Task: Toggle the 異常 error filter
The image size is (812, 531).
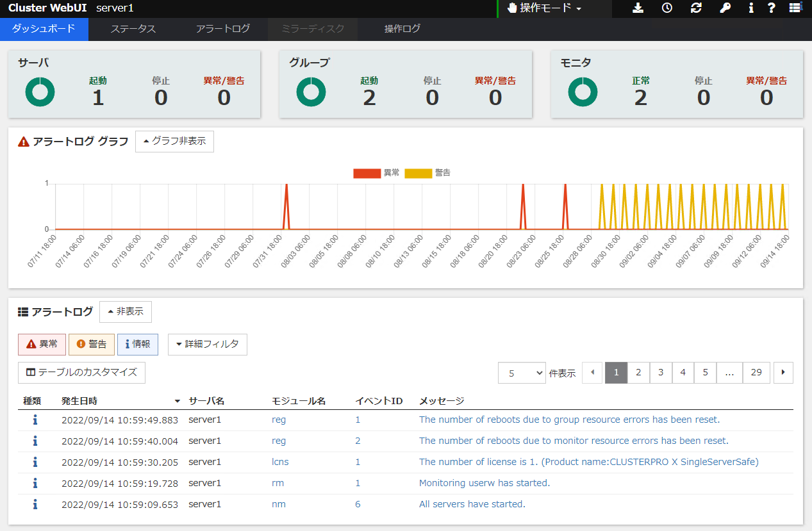Action: 42,344
